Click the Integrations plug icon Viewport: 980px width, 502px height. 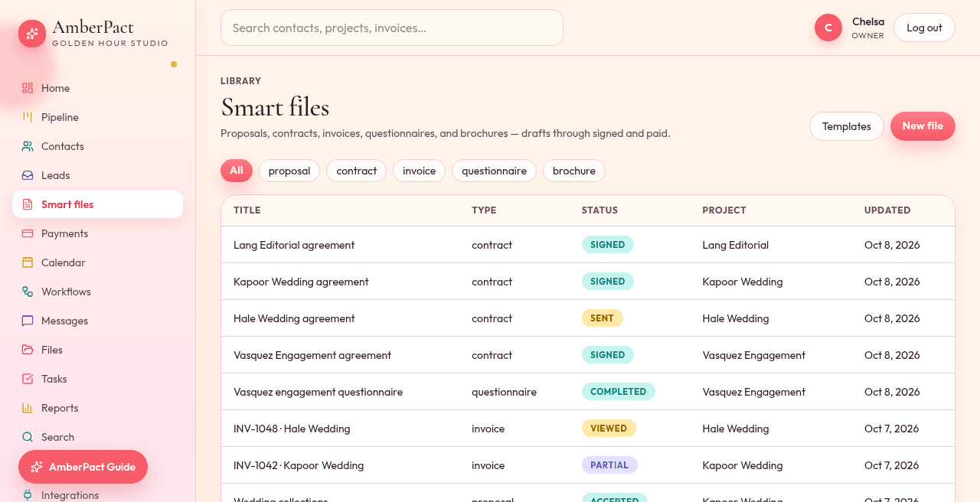(28, 495)
